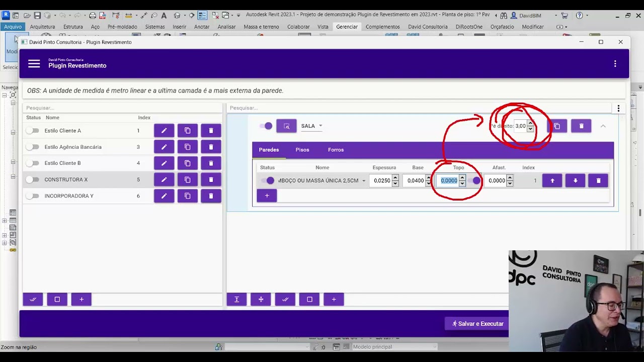Duplicate the CONSTRUTORA X style
This screenshot has width=644, height=362.
point(188,179)
